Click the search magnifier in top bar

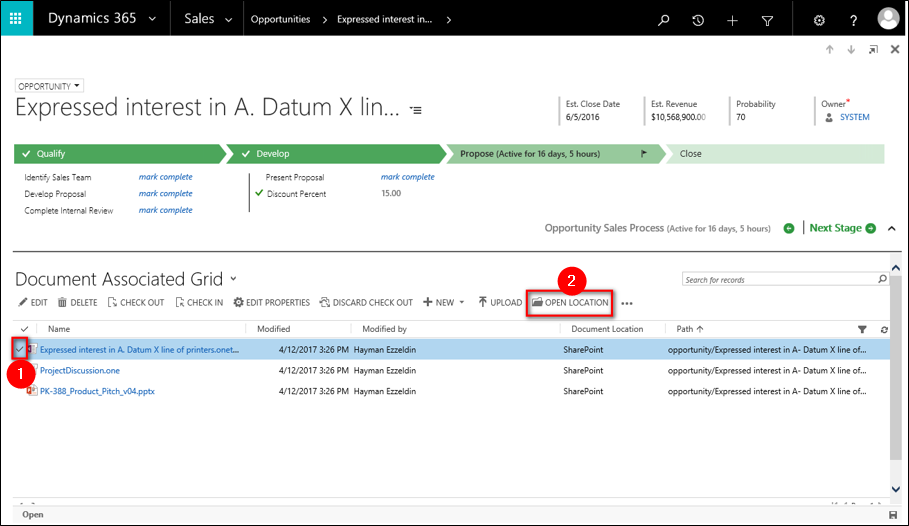coord(664,20)
